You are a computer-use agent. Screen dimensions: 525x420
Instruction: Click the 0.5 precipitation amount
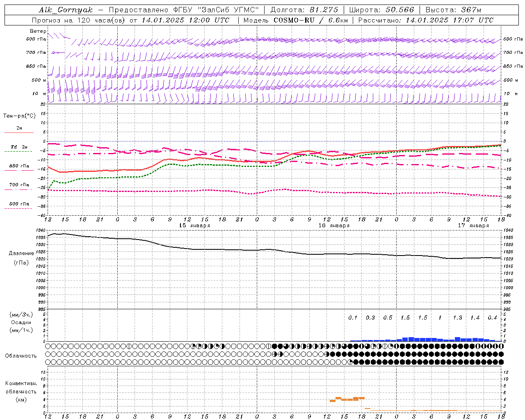[x=388, y=318]
